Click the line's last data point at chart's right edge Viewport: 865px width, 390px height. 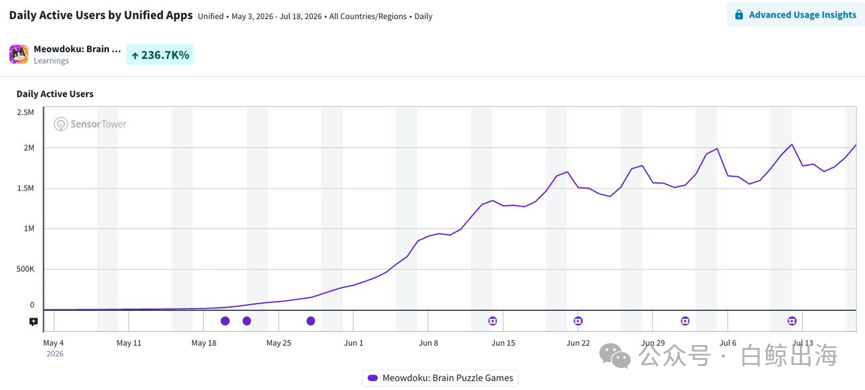coord(855,145)
